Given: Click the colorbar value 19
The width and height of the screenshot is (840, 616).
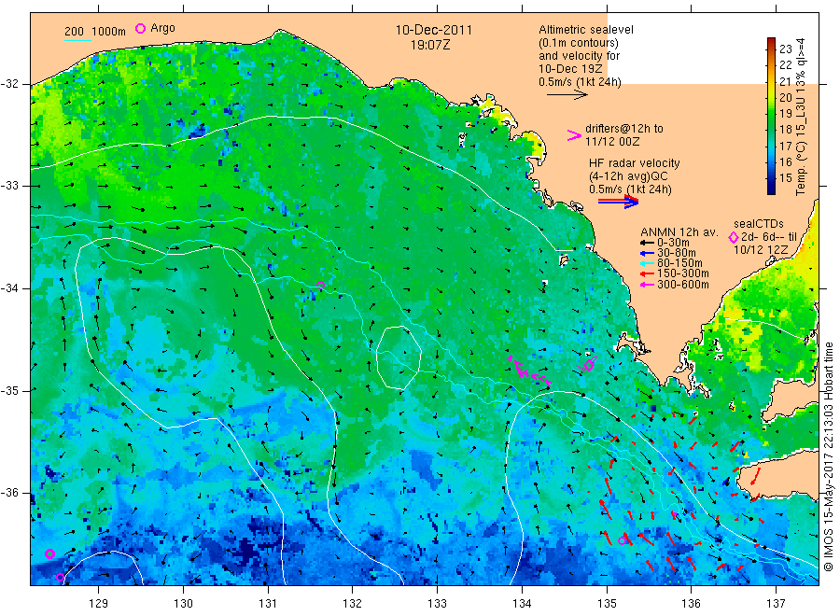Looking at the screenshot, I should [x=785, y=113].
